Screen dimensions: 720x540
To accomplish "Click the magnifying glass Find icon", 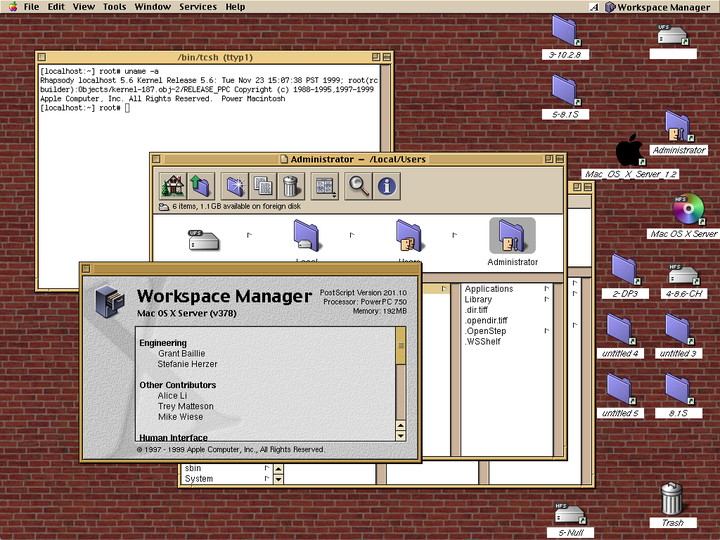I will coord(358,186).
